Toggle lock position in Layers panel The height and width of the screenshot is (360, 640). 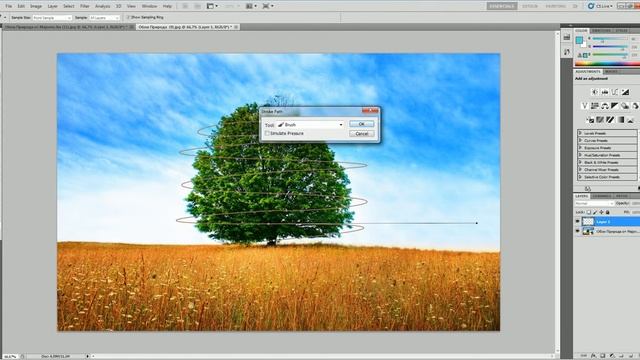[x=601, y=212]
